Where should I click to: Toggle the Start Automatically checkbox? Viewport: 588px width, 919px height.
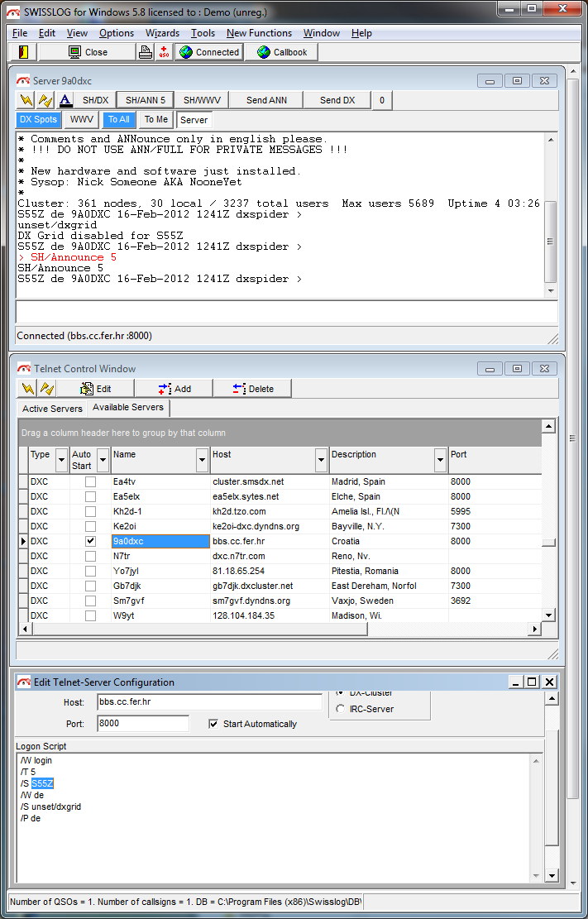tap(213, 724)
